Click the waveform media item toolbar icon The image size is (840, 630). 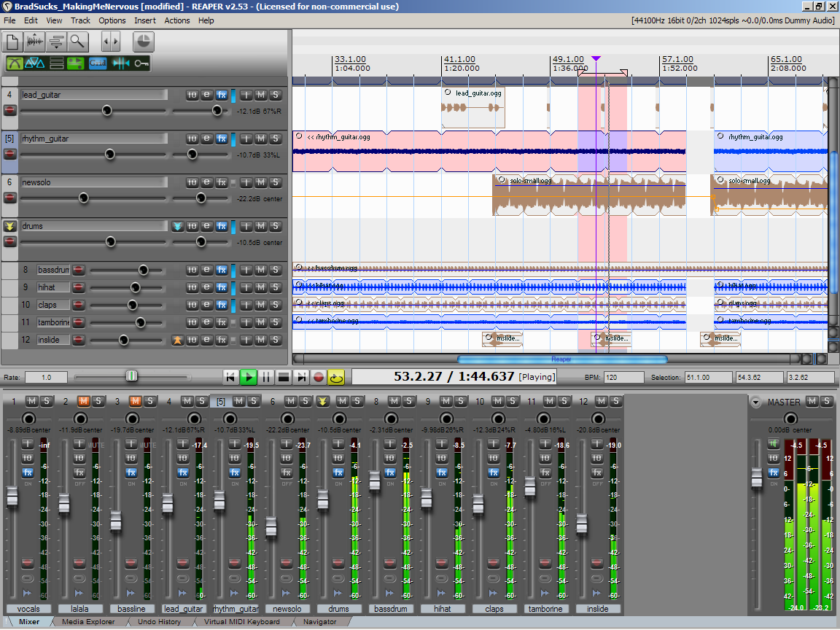pyautogui.click(x=34, y=42)
